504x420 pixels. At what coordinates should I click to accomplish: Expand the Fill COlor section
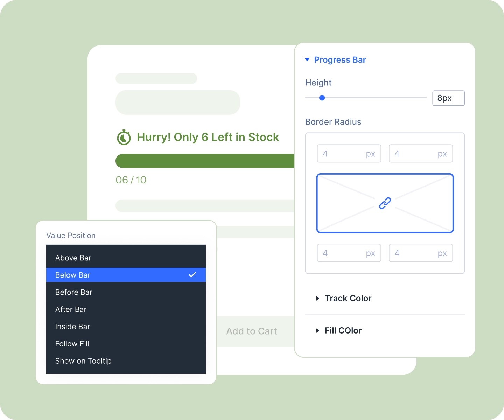click(318, 331)
